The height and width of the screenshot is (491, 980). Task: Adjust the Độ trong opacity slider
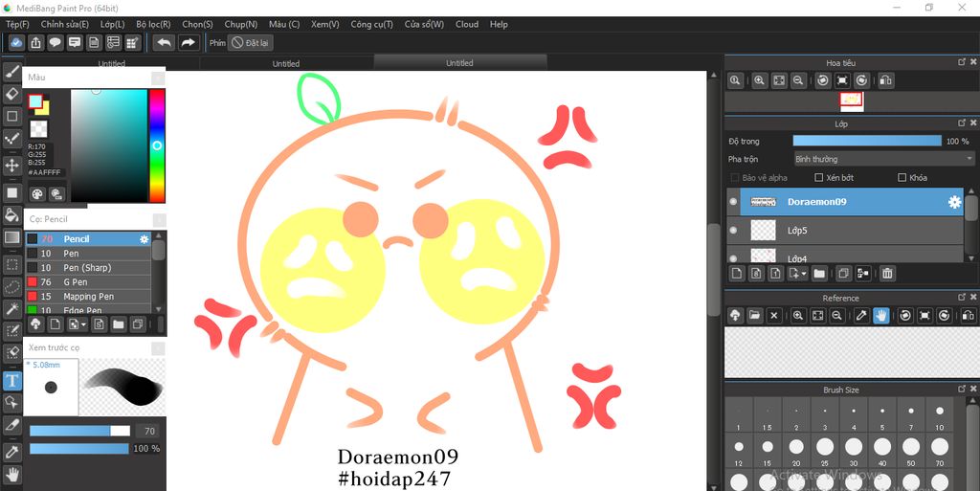(x=867, y=142)
